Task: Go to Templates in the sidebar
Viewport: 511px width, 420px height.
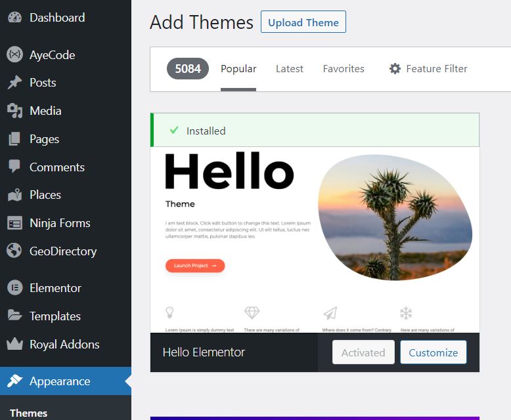Action: [66, 316]
